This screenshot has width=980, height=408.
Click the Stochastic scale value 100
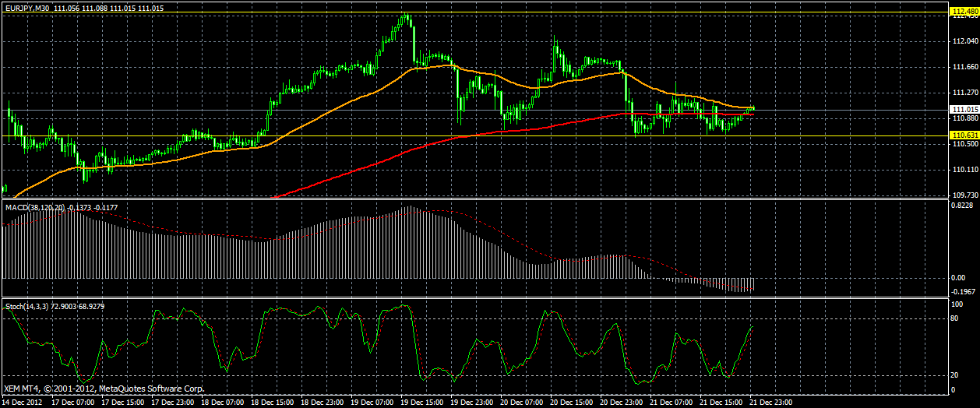(x=957, y=304)
